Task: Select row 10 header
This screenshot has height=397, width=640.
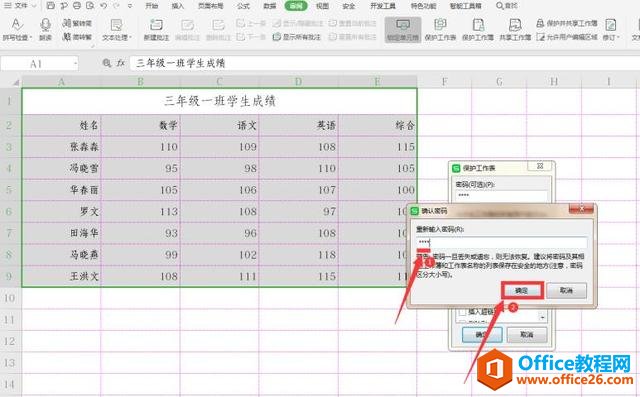Action: (x=10, y=298)
